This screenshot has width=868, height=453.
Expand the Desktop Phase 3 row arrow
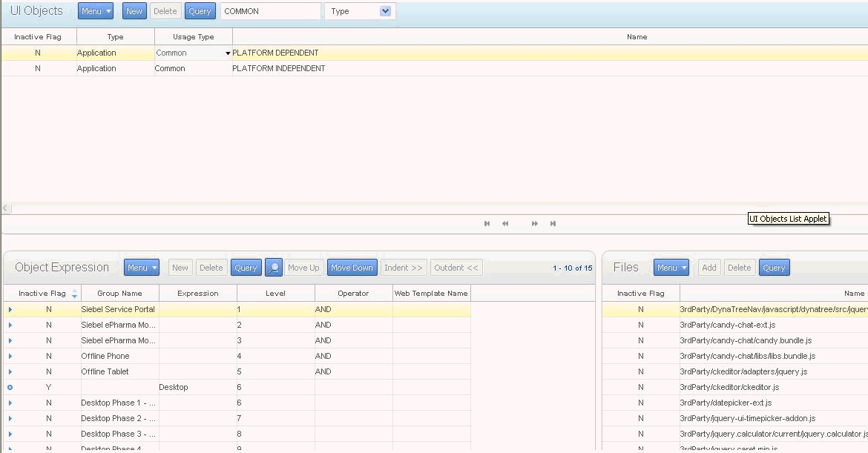pos(10,434)
